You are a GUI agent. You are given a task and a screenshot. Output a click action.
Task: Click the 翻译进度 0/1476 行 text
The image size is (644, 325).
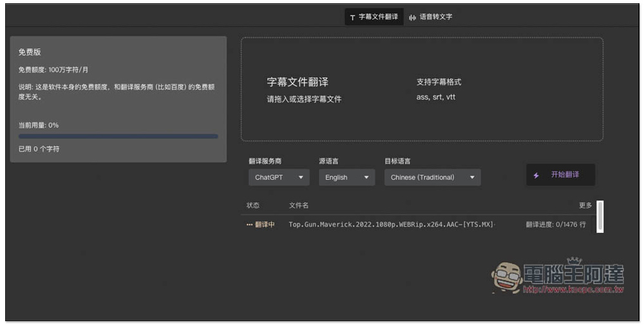click(556, 224)
